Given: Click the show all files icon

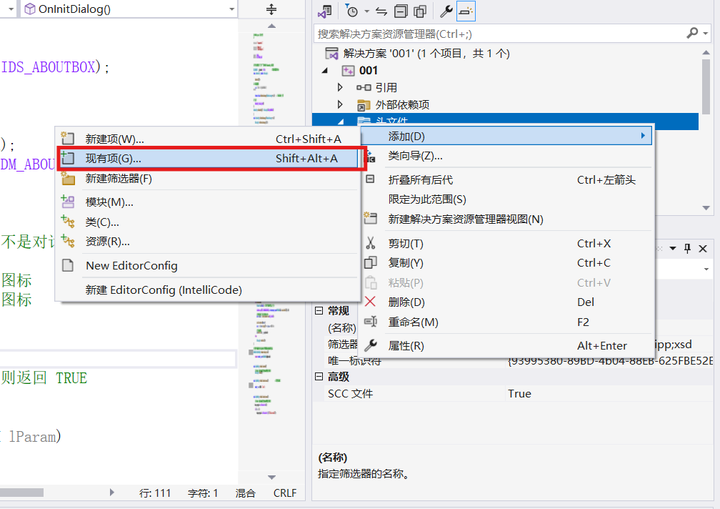Looking at the screenshot, I should [x=420, y=11].
